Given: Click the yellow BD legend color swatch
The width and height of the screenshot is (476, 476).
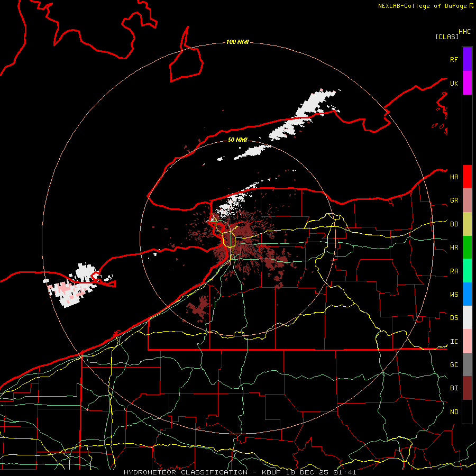Looking at the screenshot, I should [467, 224].
